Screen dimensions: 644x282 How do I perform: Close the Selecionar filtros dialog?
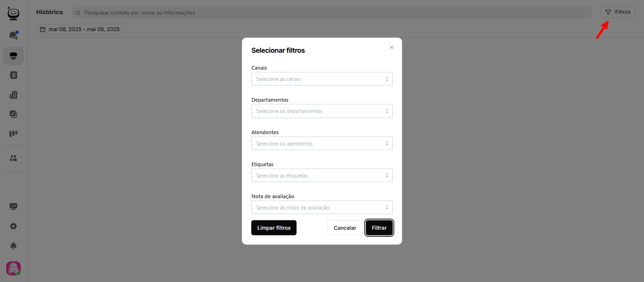coord(391,48)
